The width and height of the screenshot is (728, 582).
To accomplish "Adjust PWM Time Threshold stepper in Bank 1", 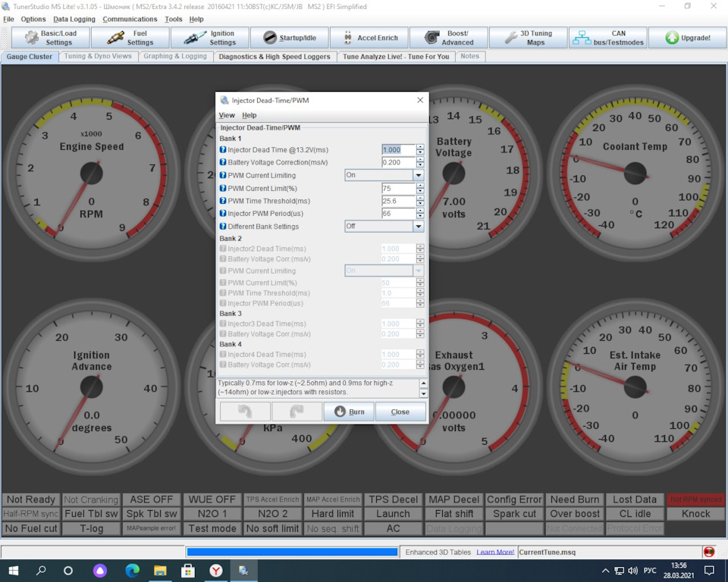I will (x=420, y=201).
